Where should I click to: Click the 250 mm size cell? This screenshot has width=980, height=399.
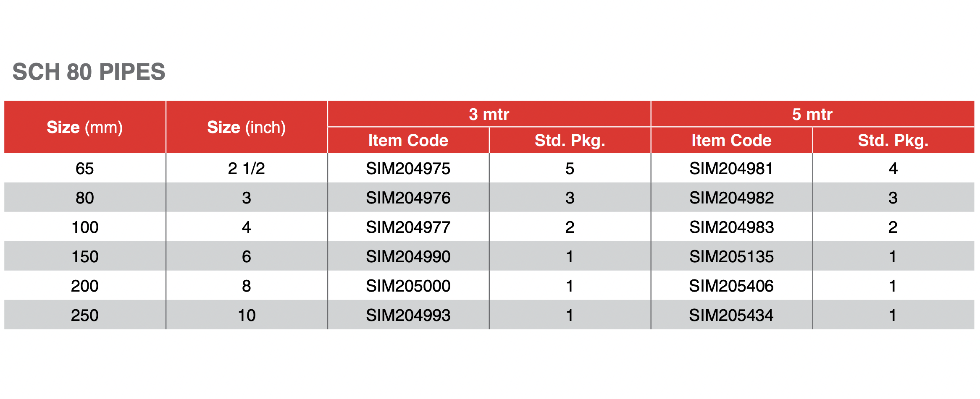[85, 316]
